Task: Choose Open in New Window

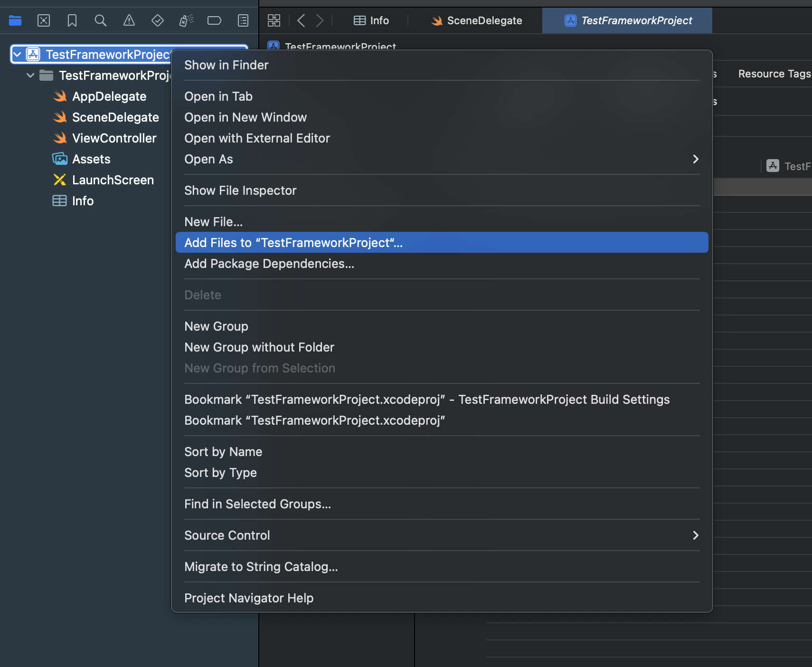Action: (442, 117)
